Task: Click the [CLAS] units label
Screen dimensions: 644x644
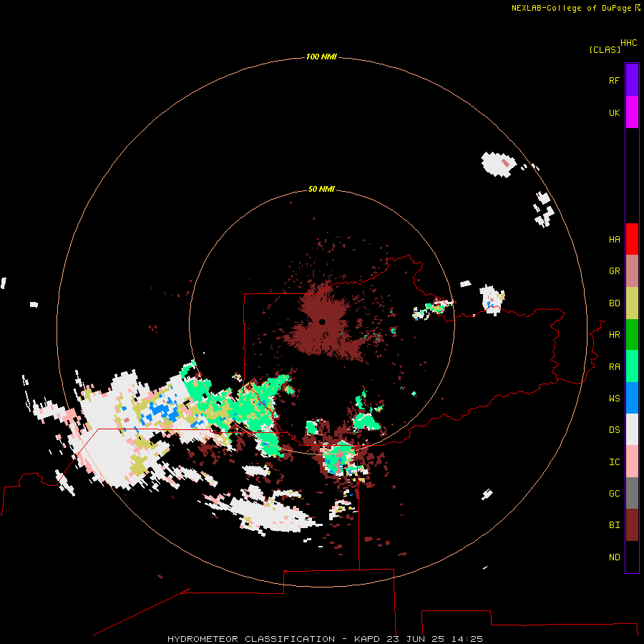Action: tap(605, 50)
